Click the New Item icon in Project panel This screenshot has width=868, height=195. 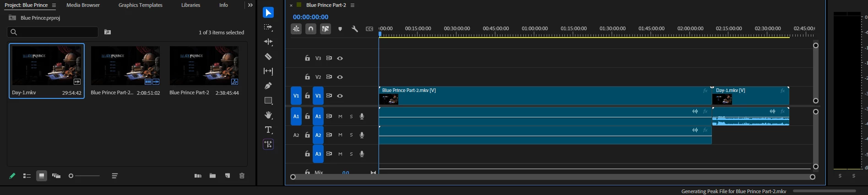point(227,176)
